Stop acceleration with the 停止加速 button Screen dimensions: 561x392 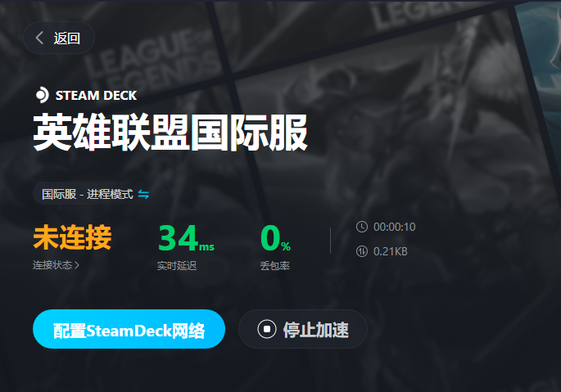(x=303, y=329)
